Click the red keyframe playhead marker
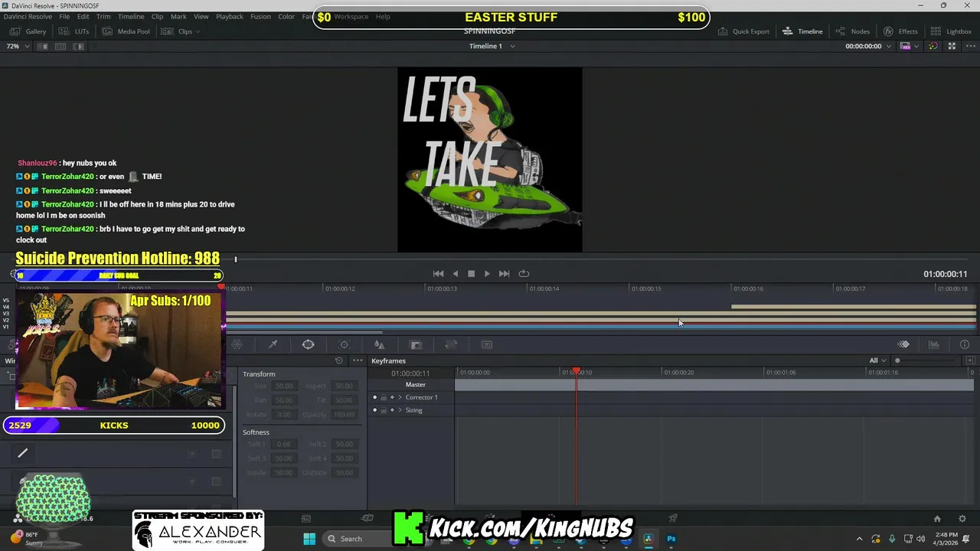 [x=577, y=371]
